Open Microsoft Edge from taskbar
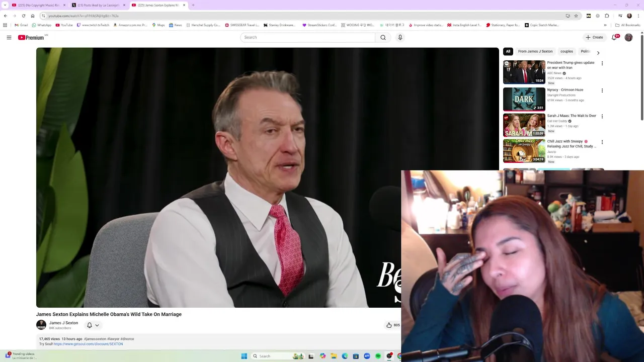This screenshot has width=644, height=362. click(345, 356)
